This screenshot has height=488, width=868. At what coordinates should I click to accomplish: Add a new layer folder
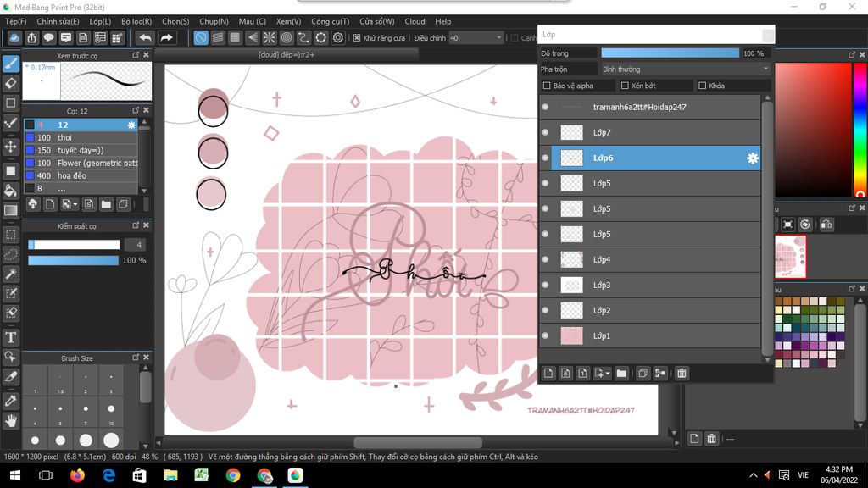coord(621,374)
